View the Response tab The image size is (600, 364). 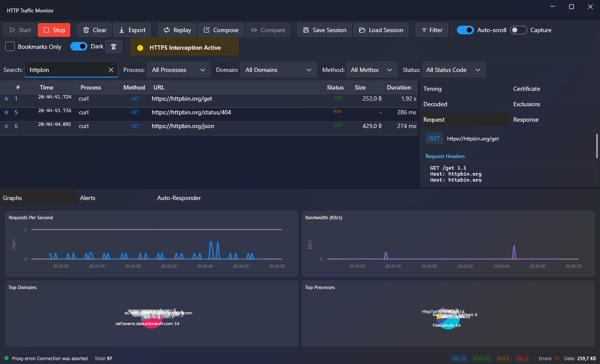(555, 119)
